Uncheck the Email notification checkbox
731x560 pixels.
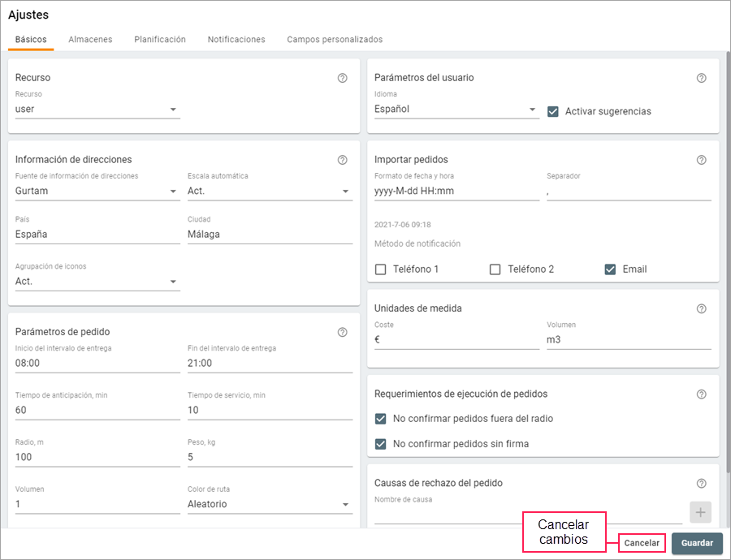tap(610, 269)
